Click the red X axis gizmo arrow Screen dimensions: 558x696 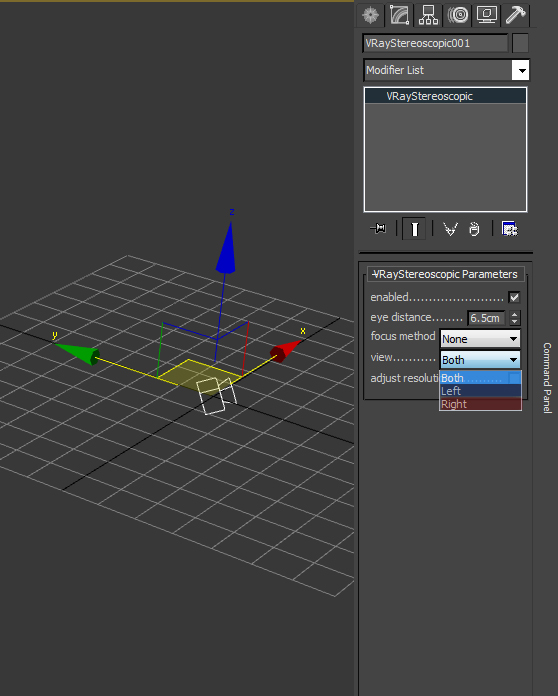pos(286,351)
